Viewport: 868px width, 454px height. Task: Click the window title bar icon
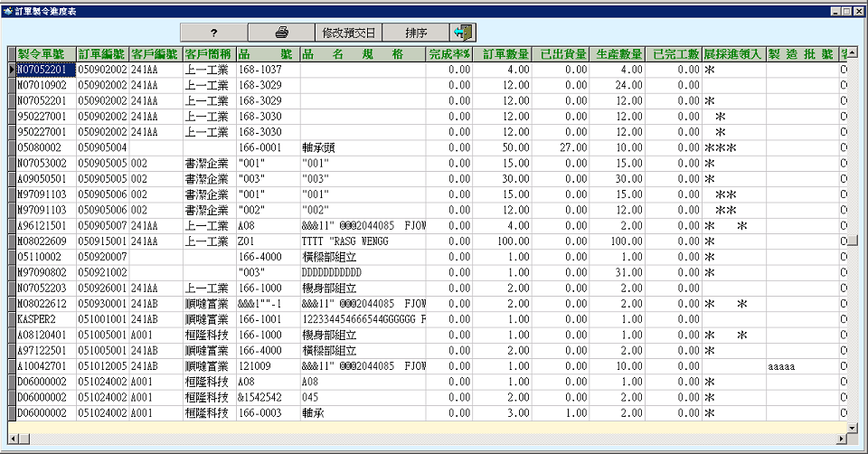7,8
